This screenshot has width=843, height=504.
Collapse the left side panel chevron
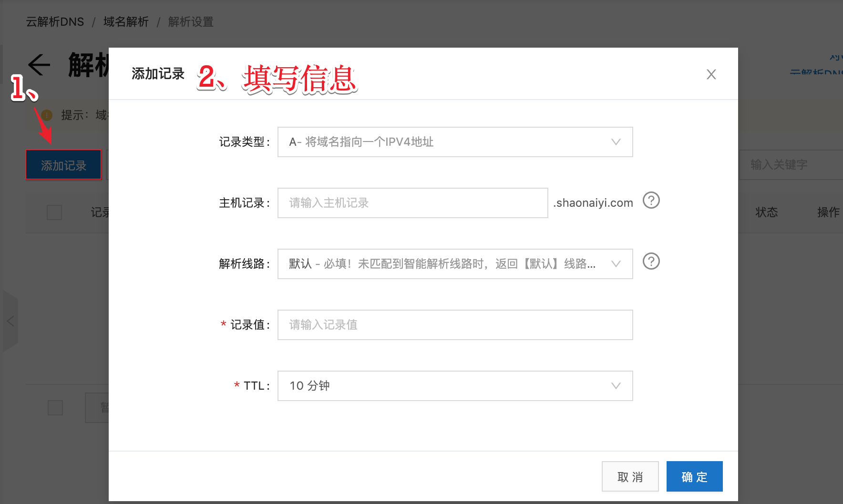[x=10, y=322]
